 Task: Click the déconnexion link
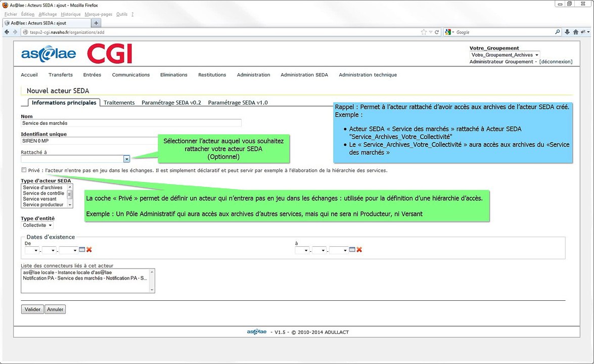[x=556, y=62]
